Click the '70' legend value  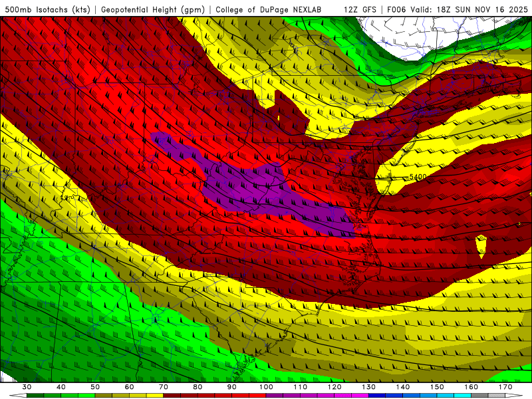164,387
